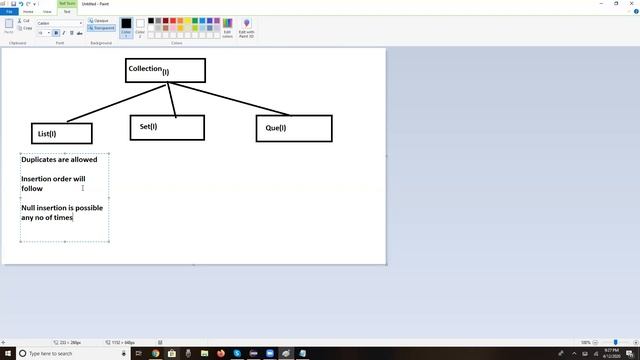This screenshot has height=360, width=640.
Task: Redo the action in quick access toolbar
Action: 28,4
